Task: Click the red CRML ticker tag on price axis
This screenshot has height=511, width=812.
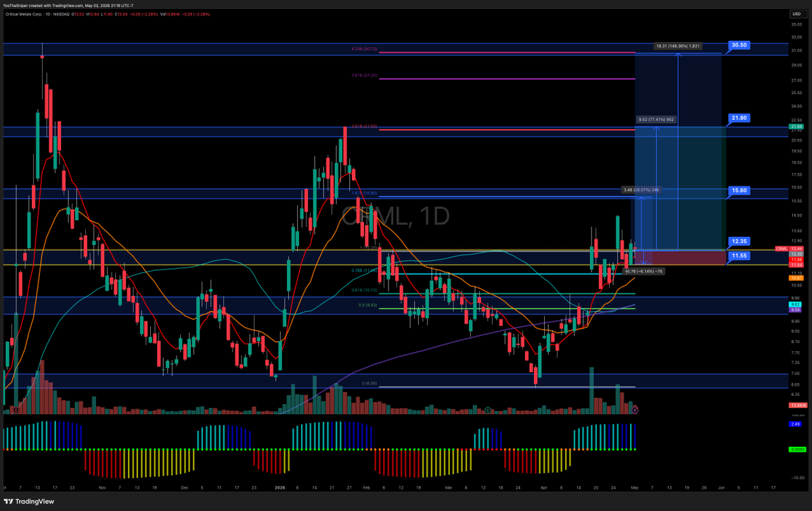Action: (x=781, y=249)
